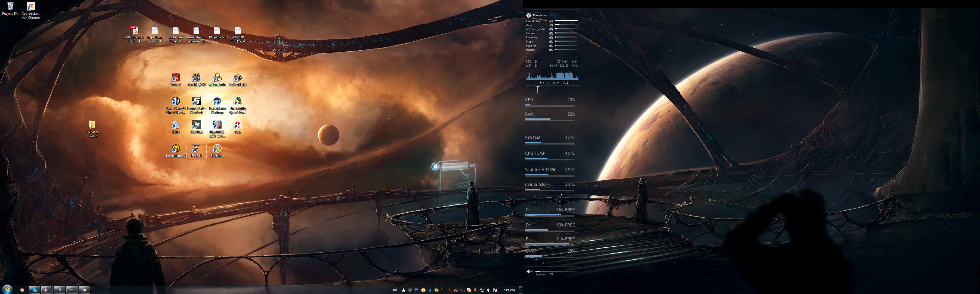Viewport: 980px width, 294px height.
Task: Click the Saphire HD7850 temperature meter
Action: (550, 172)
